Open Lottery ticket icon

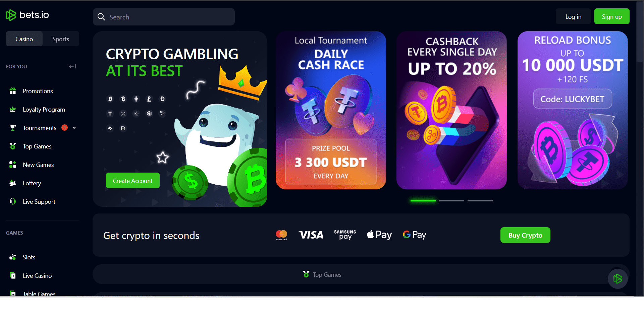coord(13,183)
